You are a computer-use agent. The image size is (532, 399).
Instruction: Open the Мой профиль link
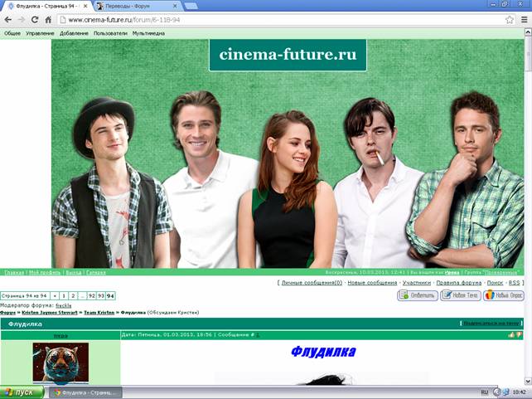click(x=45, y=272)
